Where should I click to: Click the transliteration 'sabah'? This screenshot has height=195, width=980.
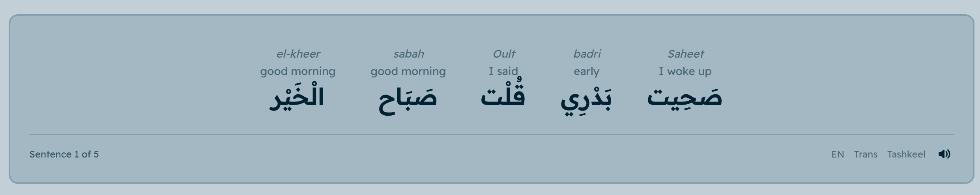click(408, 54)
